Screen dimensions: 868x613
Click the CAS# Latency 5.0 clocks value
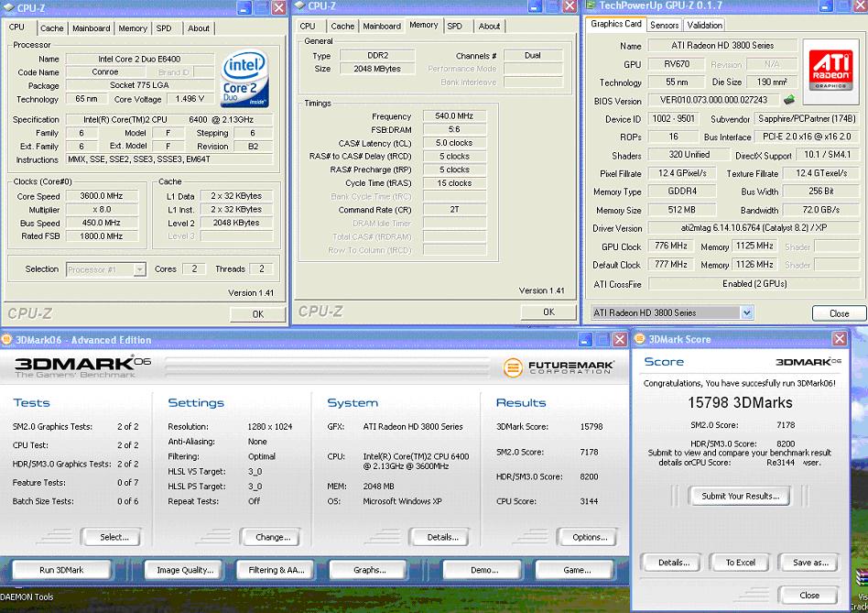pyautogui.click(x=454, y=143)
